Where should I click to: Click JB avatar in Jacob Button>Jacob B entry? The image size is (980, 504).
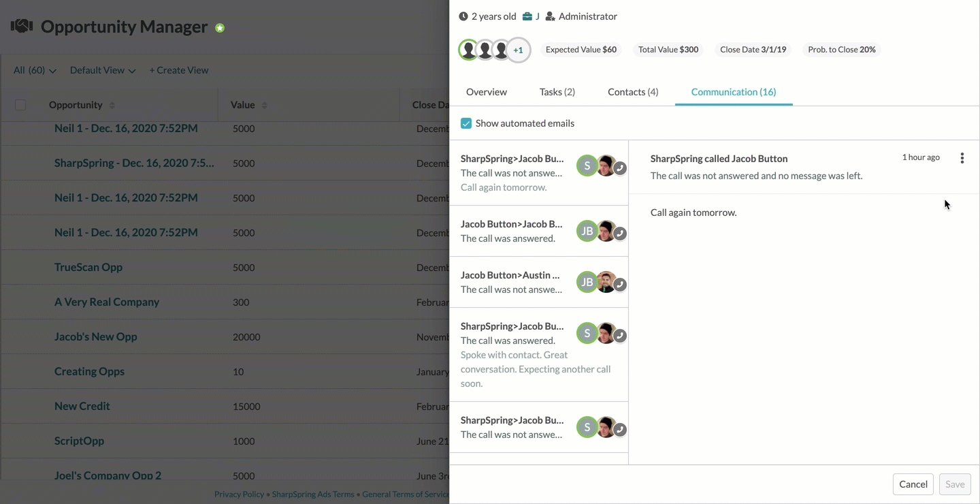click(x=587, y=231)
